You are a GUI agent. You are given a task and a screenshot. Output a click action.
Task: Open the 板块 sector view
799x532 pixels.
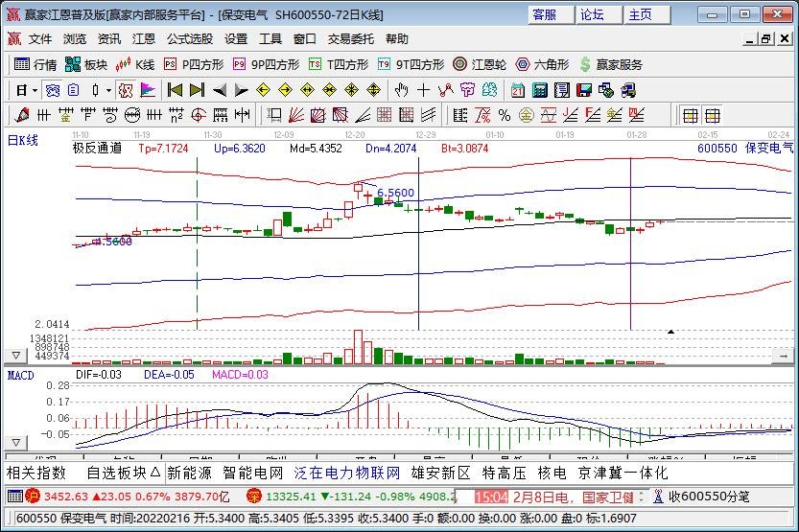(x=86, y=64)
